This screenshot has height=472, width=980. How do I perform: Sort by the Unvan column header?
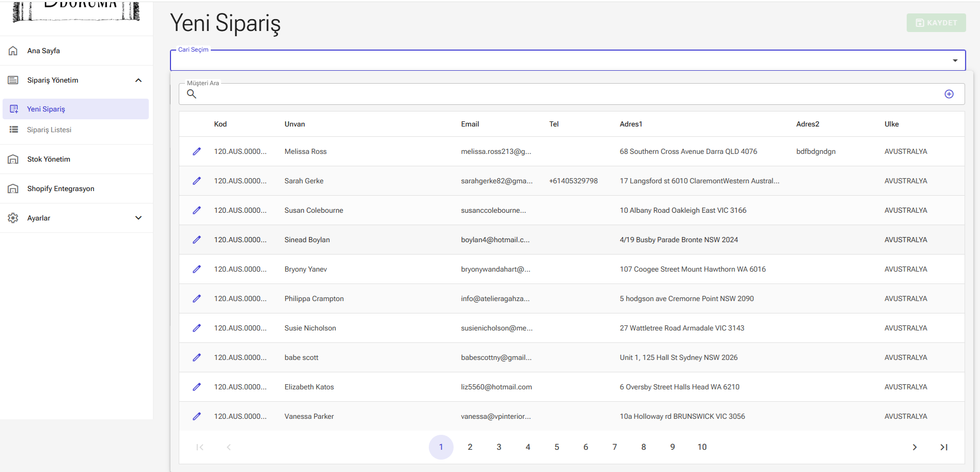point(294,124)
